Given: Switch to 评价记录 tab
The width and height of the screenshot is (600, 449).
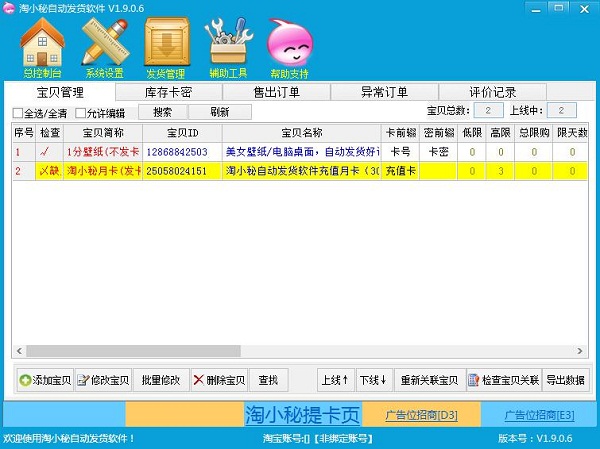Looking at the screenshot, I should coord(492,92).
